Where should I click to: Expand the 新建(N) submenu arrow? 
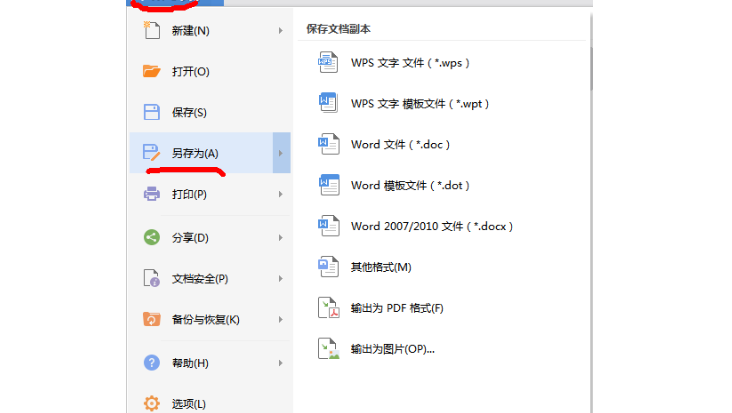[281, 31]
